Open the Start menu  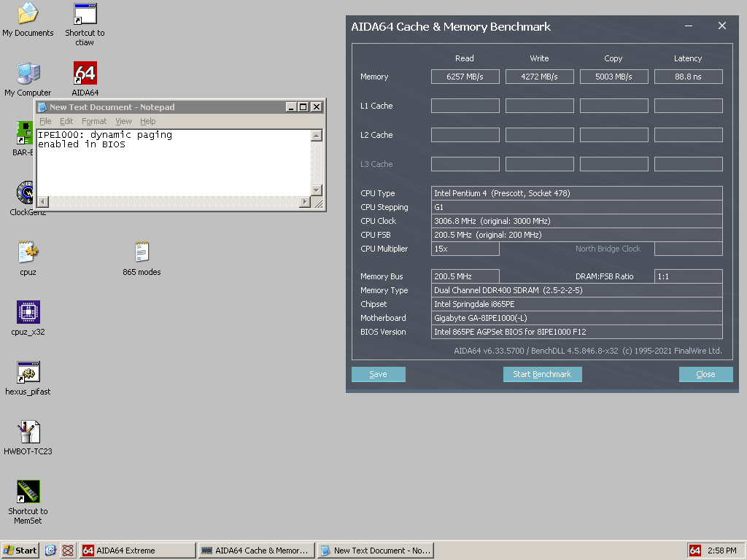click(20, 551)
